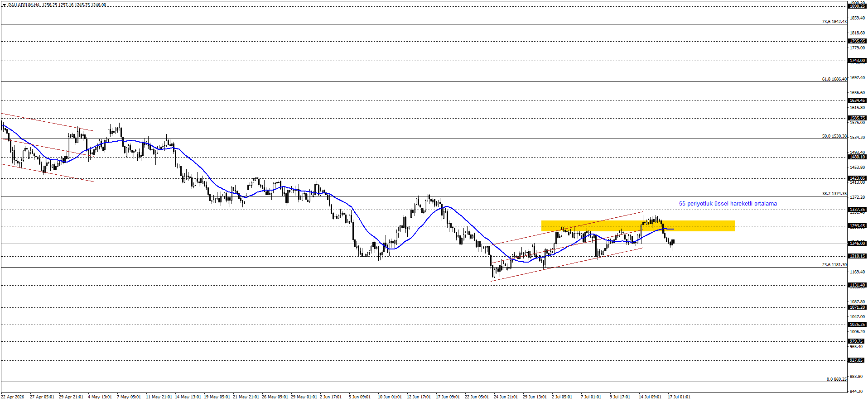The image size is (868, 402).
Task: Select the 1743.00 price level tag
Action: point(857,61)
